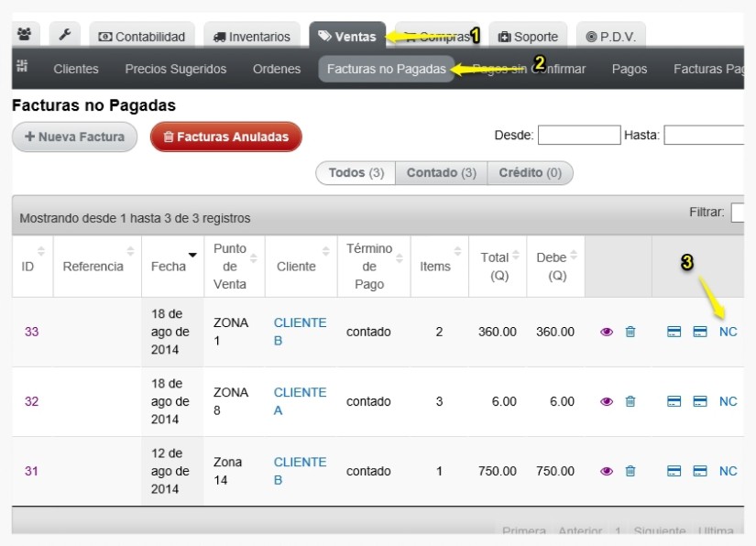Open the Soporte tab

click(528, 36)
